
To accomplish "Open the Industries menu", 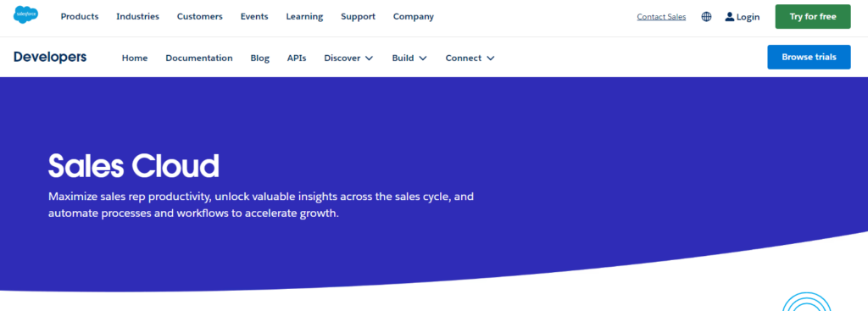I will coord(138,17).
